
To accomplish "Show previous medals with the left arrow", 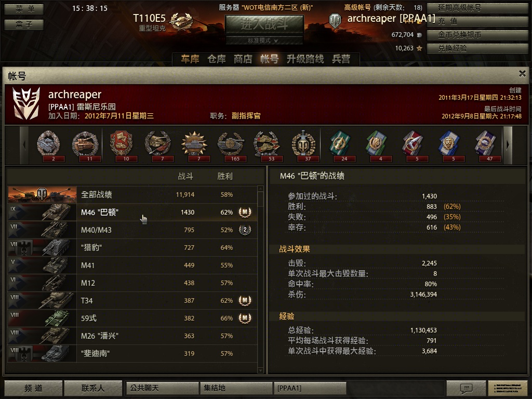I will coord(24,145).
